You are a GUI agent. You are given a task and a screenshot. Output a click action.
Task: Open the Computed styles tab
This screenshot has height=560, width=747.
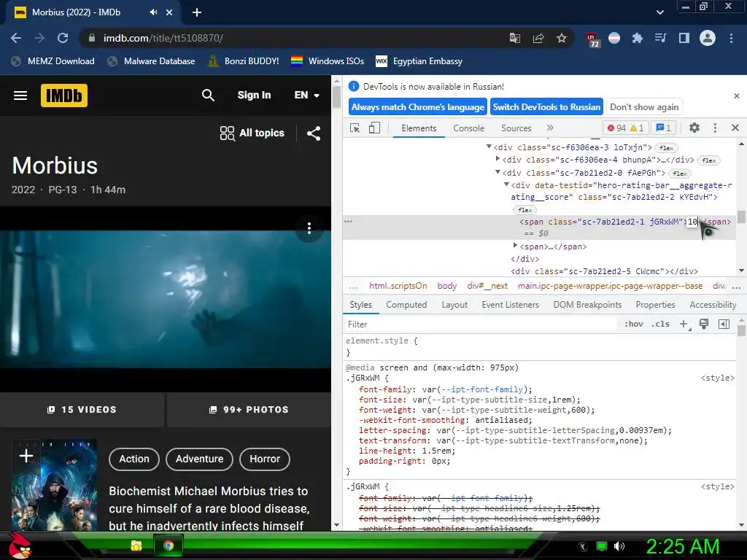(x=406, y=305)
